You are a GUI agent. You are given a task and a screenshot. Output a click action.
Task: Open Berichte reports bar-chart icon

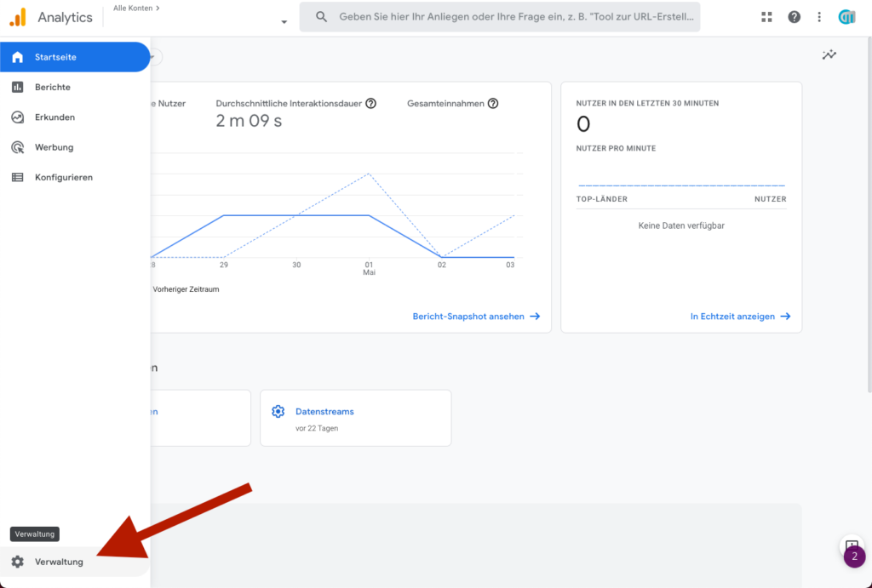click(17, 88)
